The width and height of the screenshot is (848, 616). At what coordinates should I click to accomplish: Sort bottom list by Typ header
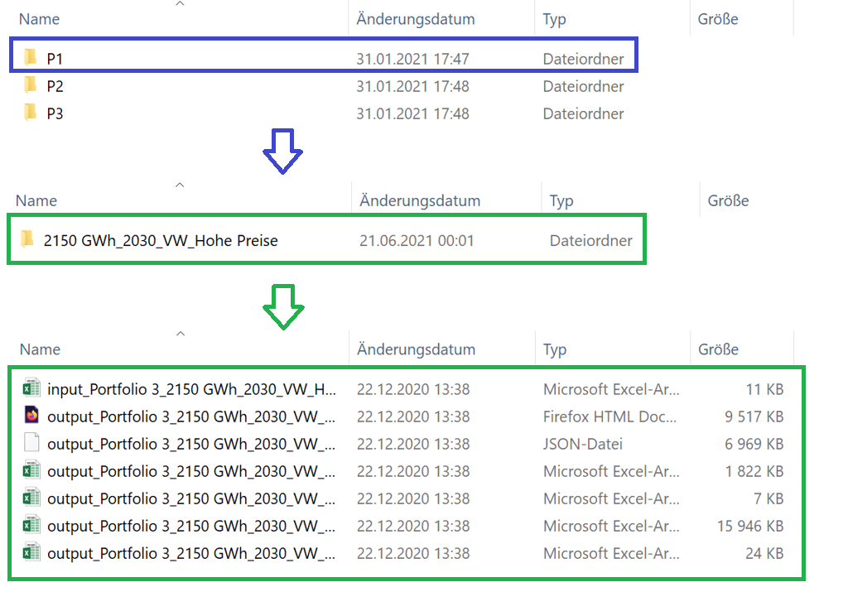(x=554, y=349)
